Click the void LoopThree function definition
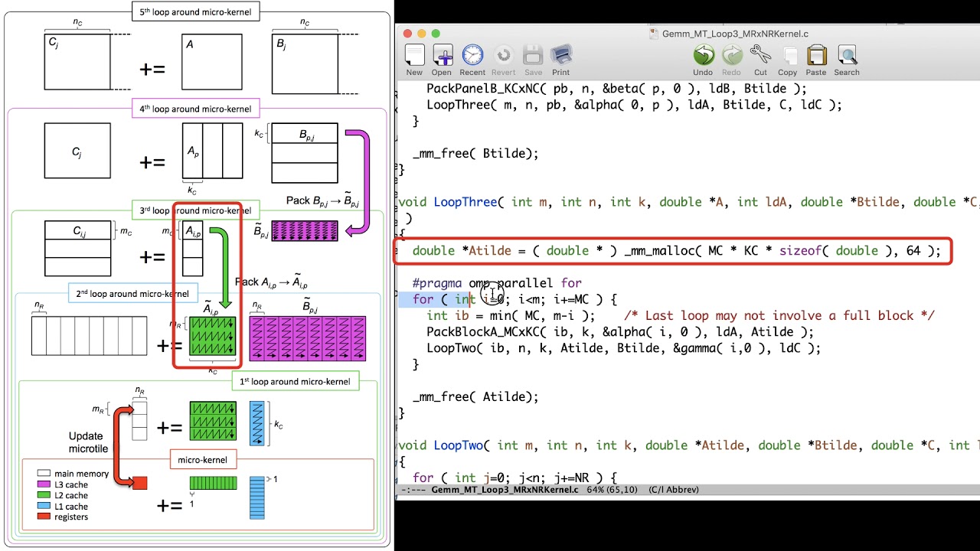This screenshot has height=551, width=980. [x=688, y=202]
